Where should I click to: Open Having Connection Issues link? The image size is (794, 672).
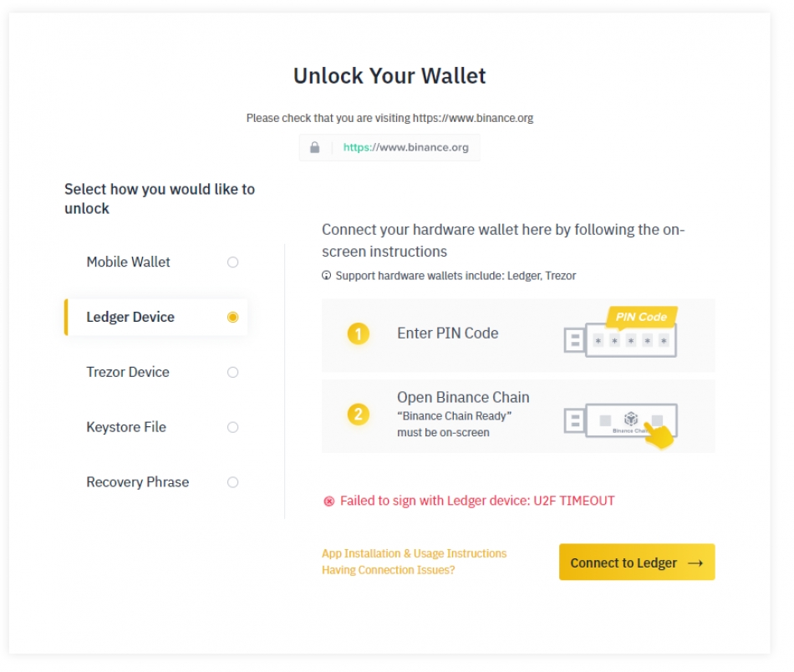click(x=389, y=570)
